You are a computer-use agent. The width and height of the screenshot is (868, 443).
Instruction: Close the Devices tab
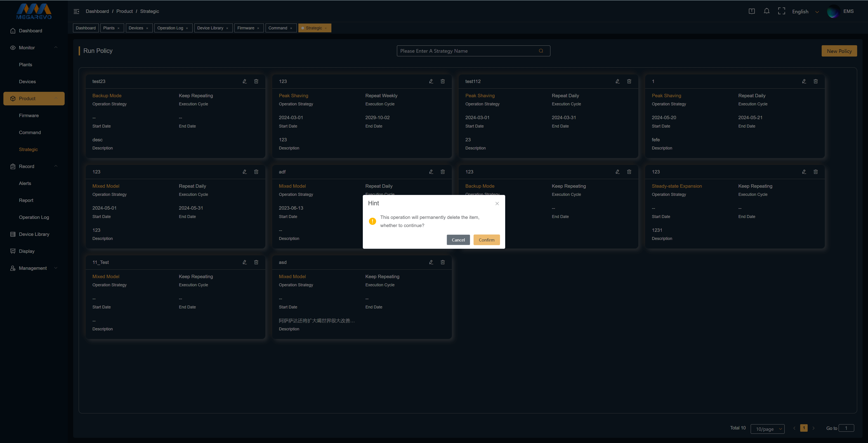pyautogui.click(x=147, y=28)
